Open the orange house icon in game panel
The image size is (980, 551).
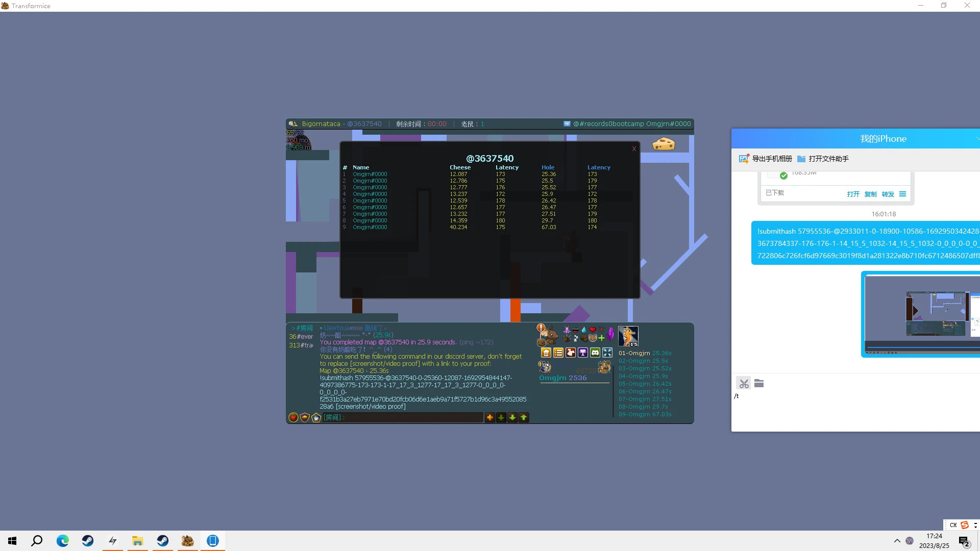coord(546,353)
